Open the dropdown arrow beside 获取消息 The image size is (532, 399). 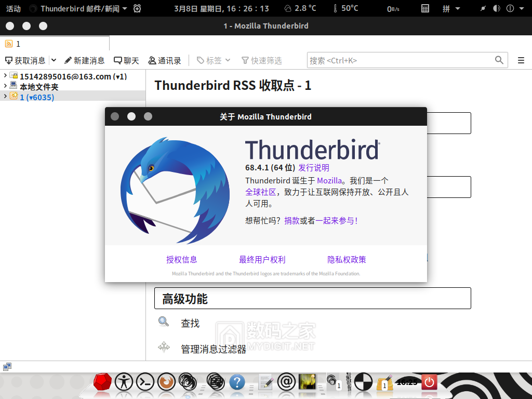54,61
